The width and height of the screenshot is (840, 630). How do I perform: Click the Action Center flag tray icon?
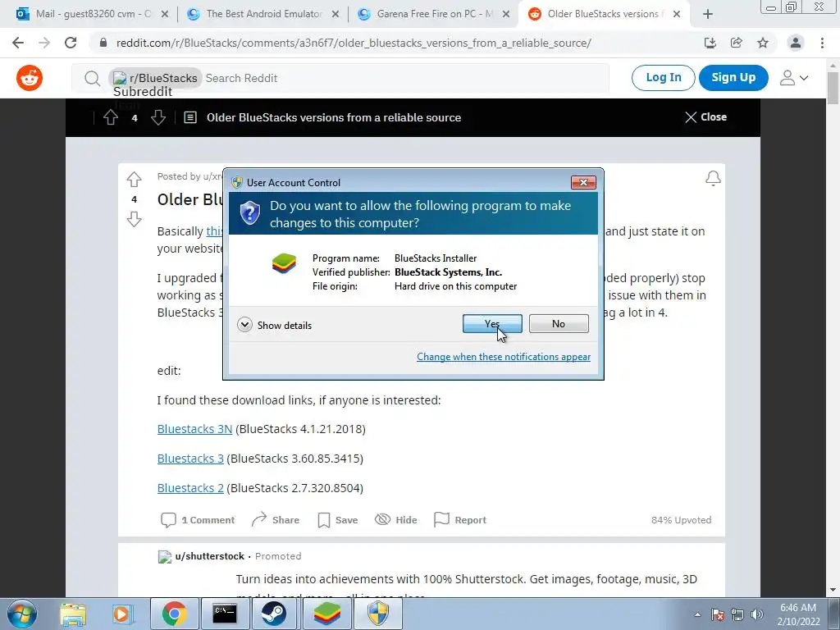tap(718, 614)
